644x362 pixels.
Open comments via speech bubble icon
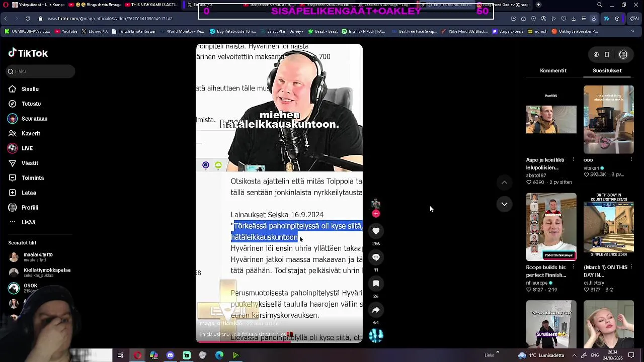376,257
